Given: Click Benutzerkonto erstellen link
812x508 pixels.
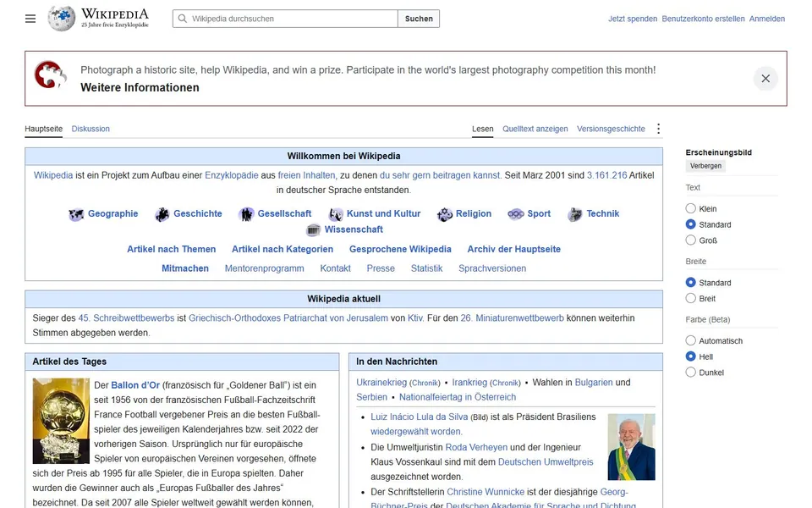Looking at the screenshot, I should (x=703, y=19).
